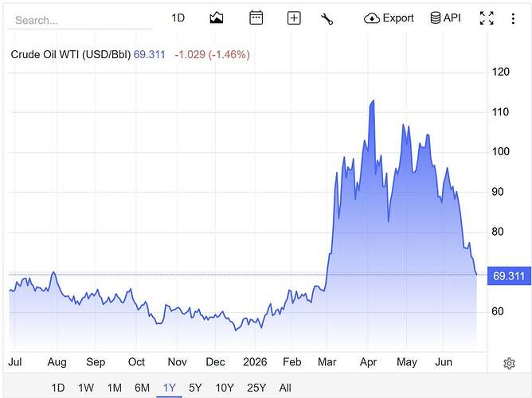
Task: Click the Search input field
Action: [80, 21]
